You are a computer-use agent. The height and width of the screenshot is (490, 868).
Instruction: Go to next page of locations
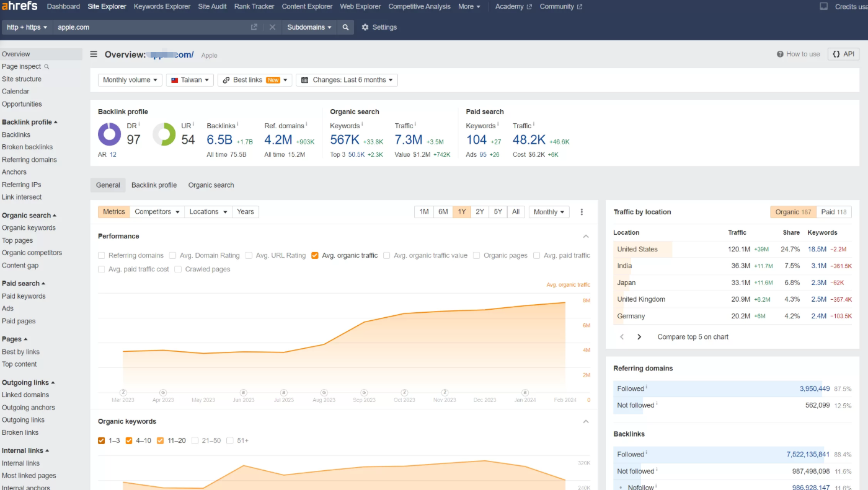click(x=639, y=337)
